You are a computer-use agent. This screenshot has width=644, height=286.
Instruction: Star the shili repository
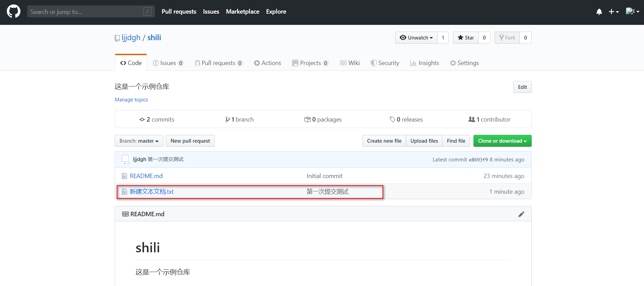[x=466, y=38]
